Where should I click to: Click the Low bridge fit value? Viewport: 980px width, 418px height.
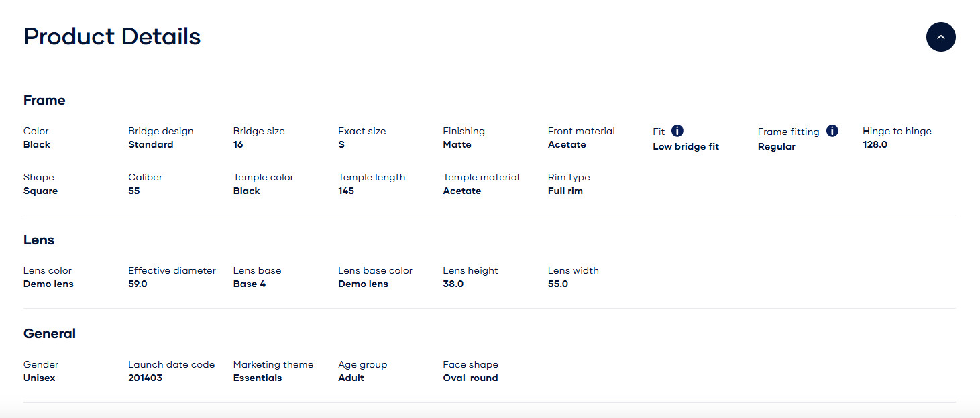[686, 146]
